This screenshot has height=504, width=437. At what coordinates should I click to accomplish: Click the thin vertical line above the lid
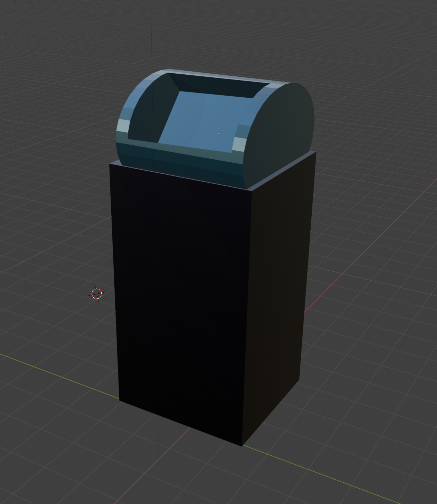(x=151, y=34)
